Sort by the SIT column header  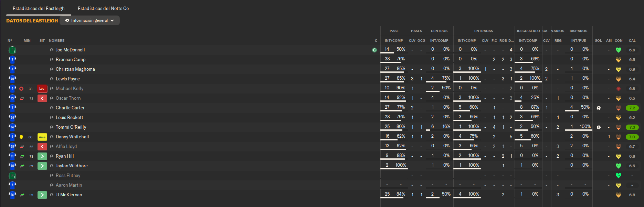[42, 41]
